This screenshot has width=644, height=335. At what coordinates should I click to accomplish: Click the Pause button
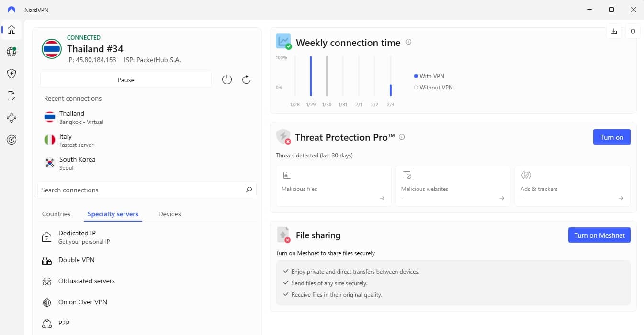pyautogui.click(x=126, y=80)
